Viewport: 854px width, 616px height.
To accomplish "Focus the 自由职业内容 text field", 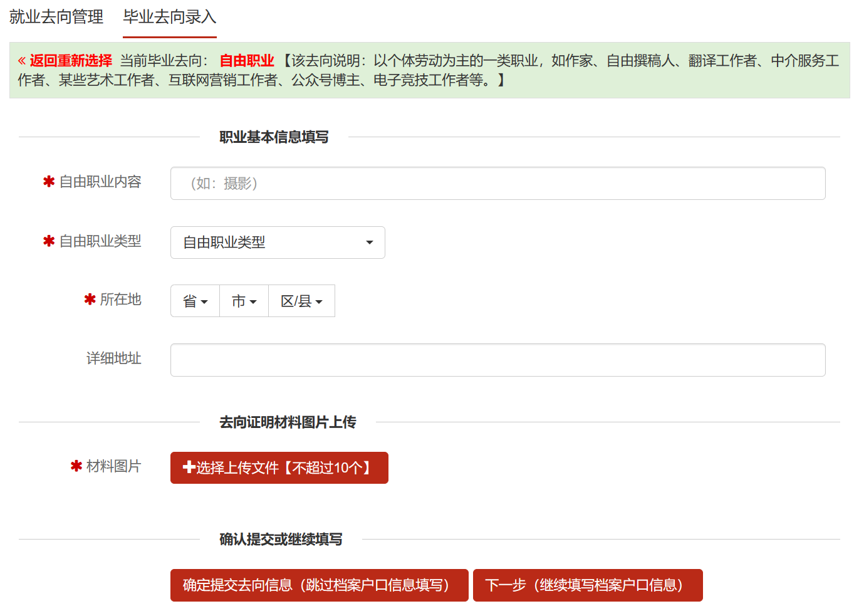I will 497,184.
